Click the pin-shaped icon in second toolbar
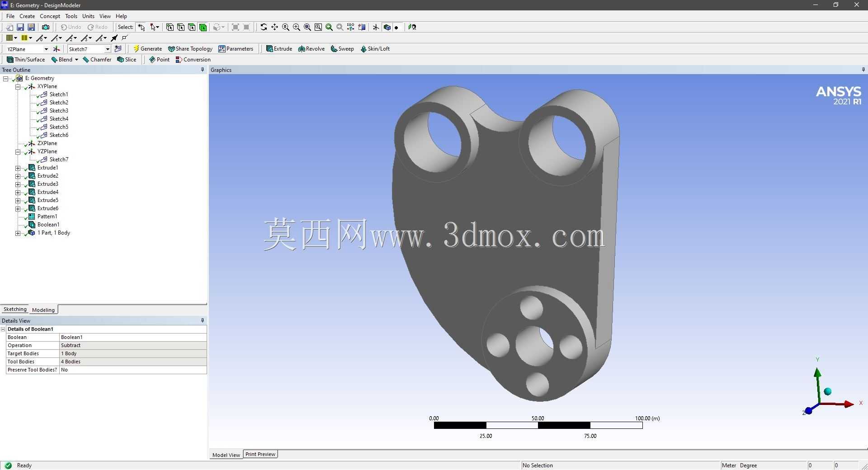Screen dimensions: 868x470 point(114,38)
